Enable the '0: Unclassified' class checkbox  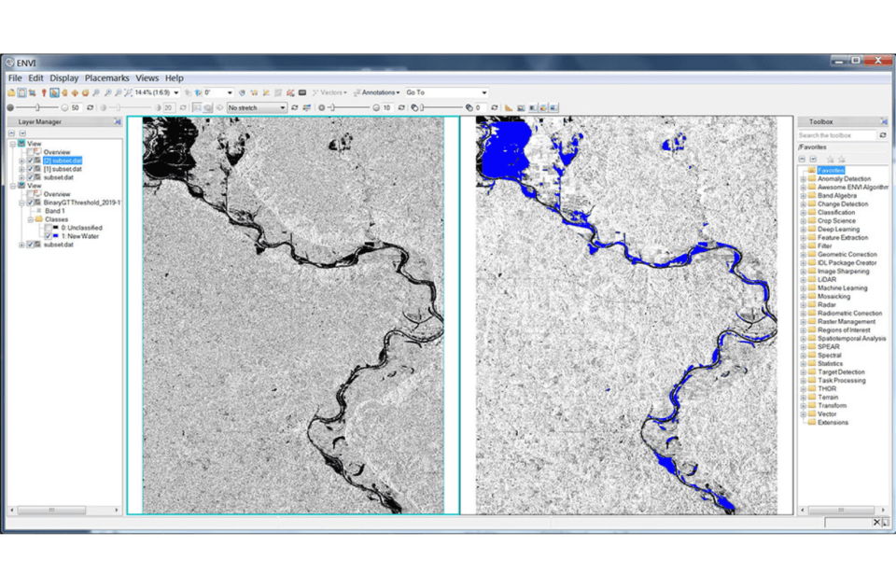click(x=48, y=228)
